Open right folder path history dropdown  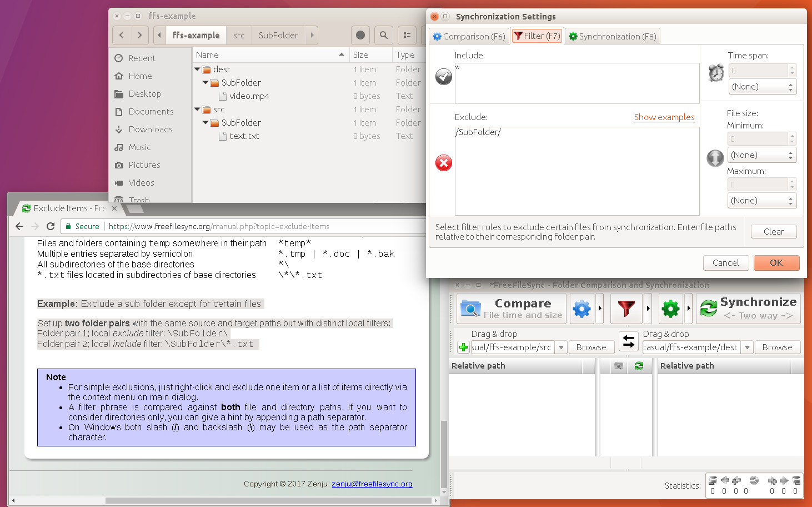pos(748,347)
